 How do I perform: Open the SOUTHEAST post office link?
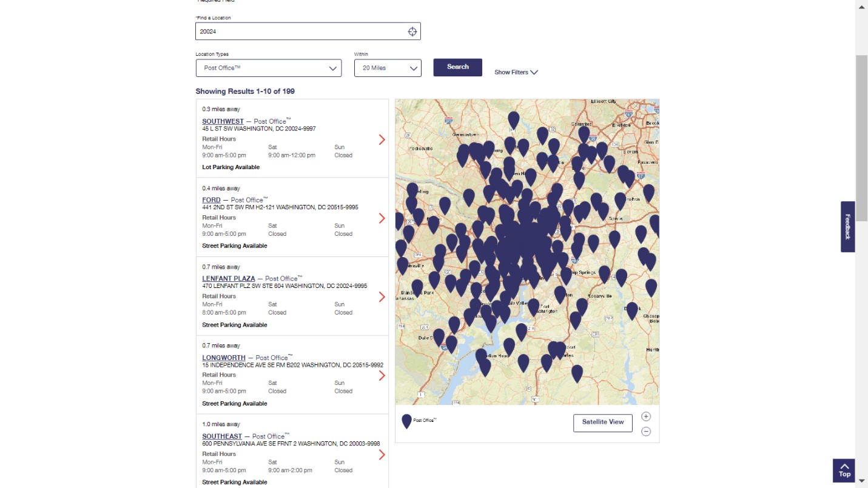tap(222, 436)
